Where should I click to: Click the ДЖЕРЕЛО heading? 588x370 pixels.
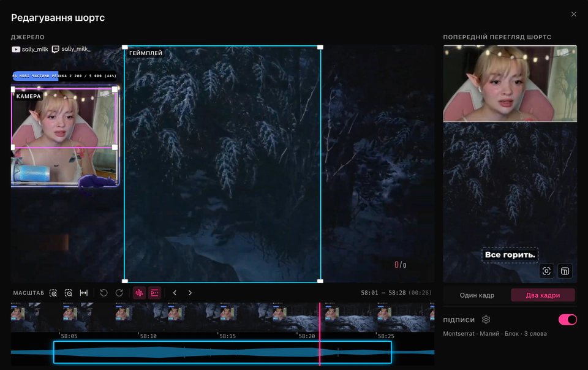[28, 37]
